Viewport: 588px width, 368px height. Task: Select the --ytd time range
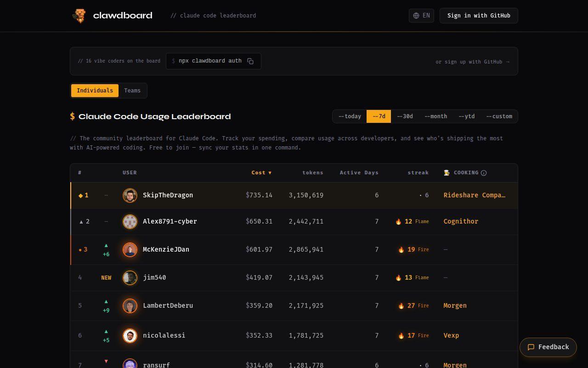(x=466, y=116)
